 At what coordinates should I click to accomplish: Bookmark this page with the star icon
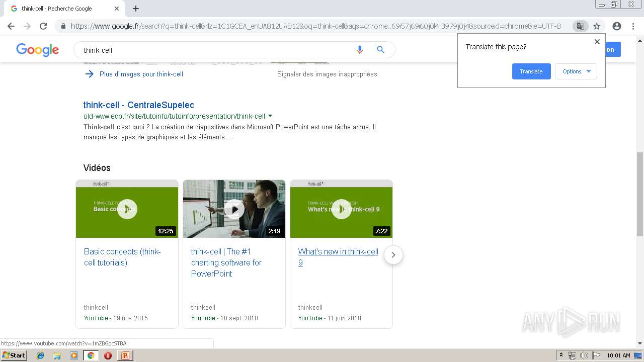pos(597,26)
